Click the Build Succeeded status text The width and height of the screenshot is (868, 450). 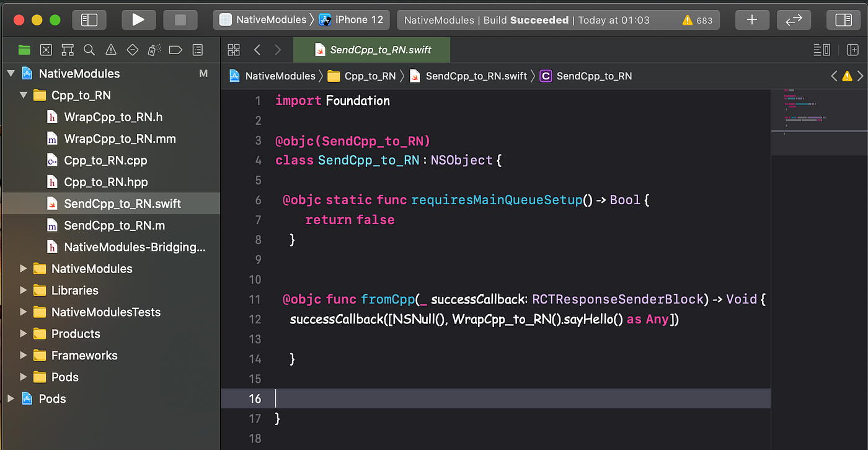point(526,20)
